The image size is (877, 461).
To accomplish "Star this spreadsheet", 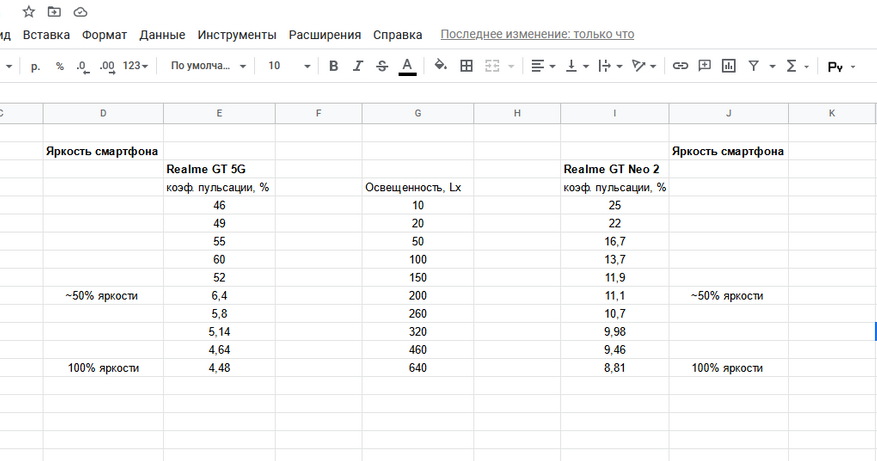I will 29,12.
